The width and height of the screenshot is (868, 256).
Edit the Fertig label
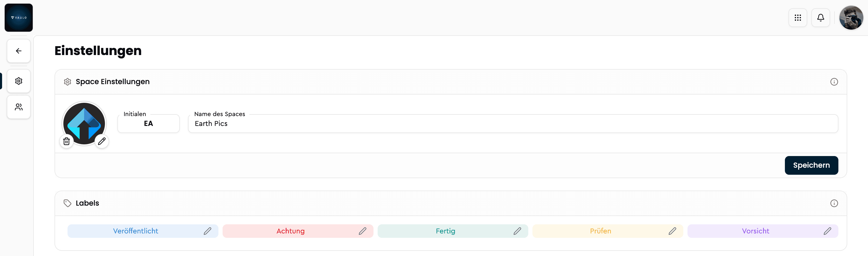click(x=518, y=231)
